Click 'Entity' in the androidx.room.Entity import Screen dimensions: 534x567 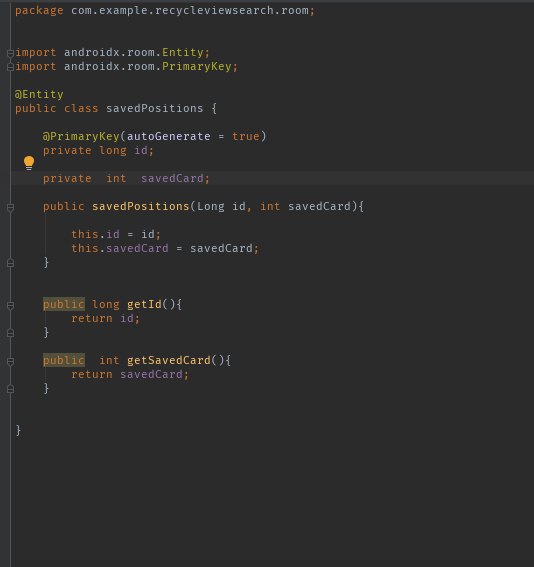183,52
